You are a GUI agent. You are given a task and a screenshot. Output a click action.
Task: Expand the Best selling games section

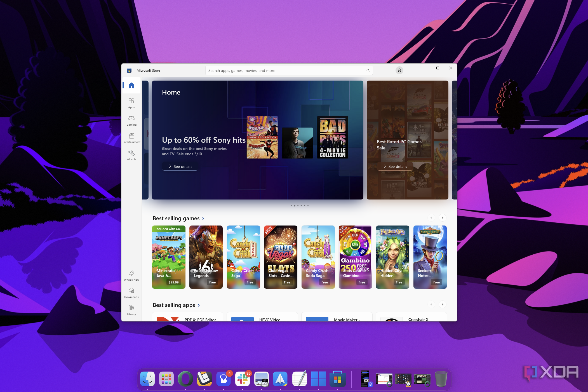pos(178,218)
